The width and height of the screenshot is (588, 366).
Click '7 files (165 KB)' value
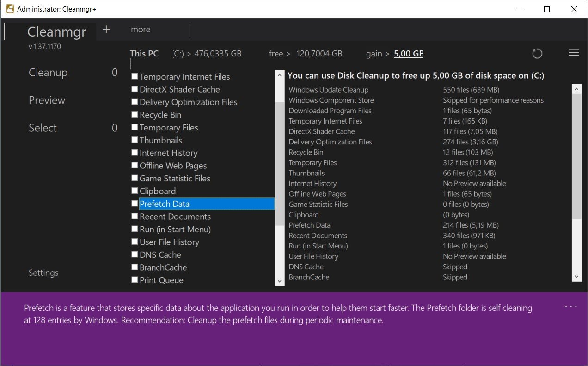tap(465, 121)
